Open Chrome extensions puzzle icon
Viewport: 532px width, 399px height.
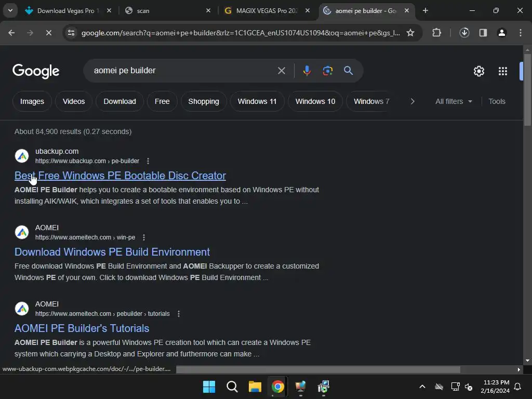[x=436, y=33]
